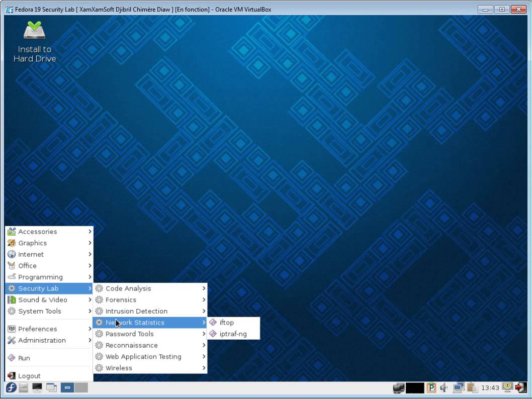
Task: Select the Security Lab menu entry
Action: (x=49, y=288)
